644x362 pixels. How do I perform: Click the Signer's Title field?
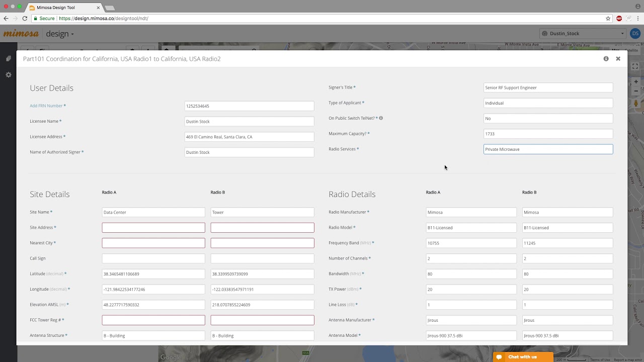point(548,87)
